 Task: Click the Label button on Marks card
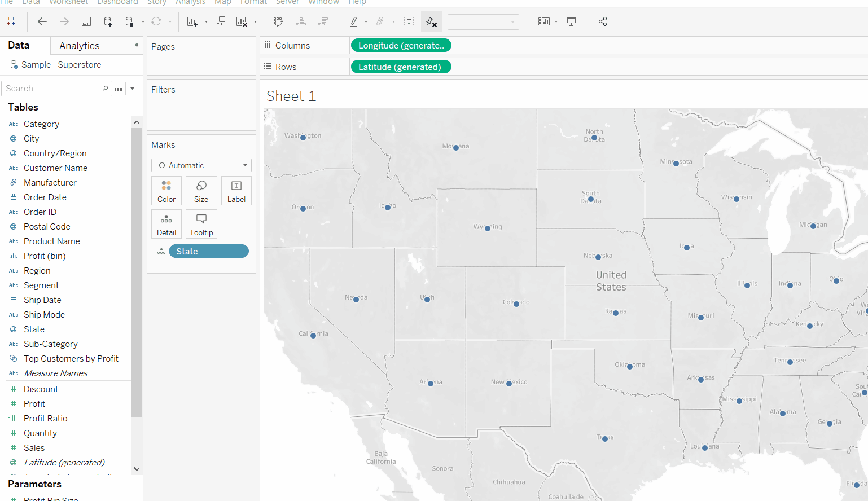click(x=236, y=191)
